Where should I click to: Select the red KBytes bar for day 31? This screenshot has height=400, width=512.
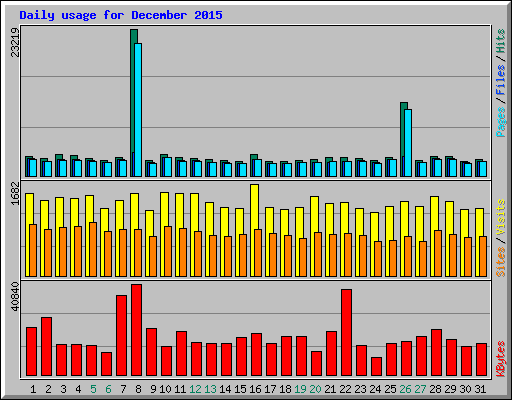coord(481,360)
